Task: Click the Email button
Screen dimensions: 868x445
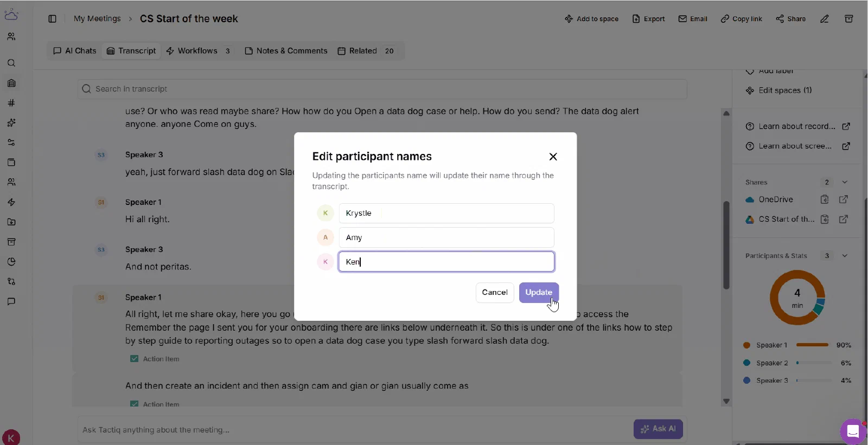Action: (693, 19)
